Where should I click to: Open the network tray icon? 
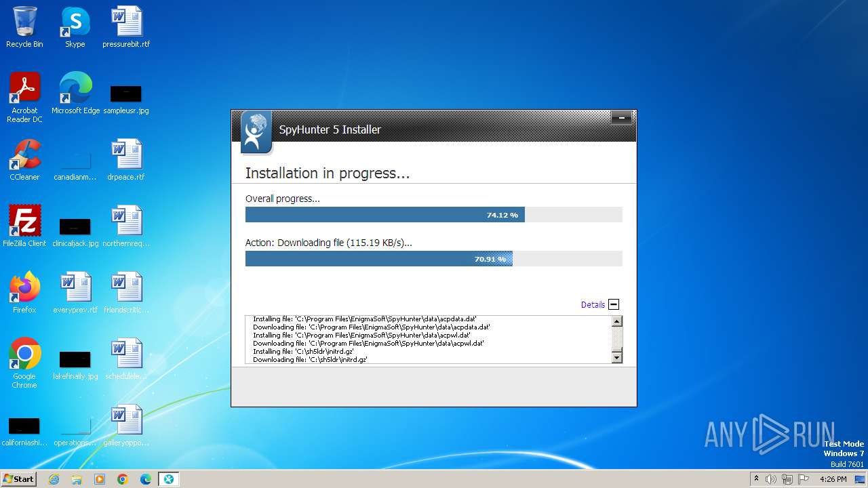[x=787, y=479]
